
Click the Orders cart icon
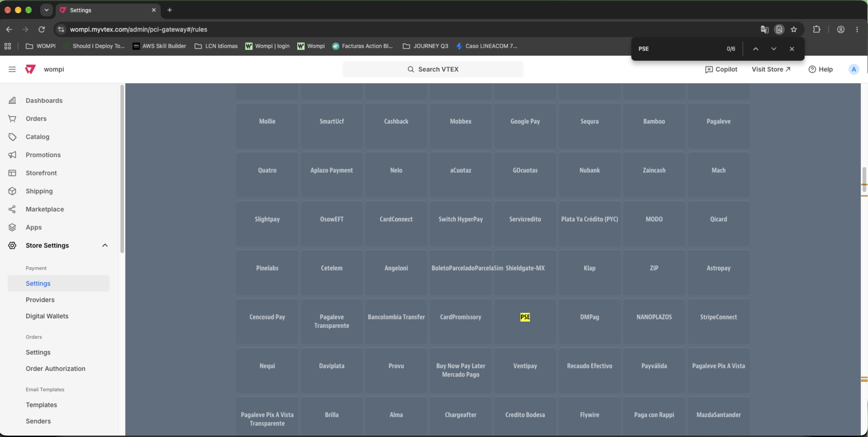click(12, 119)
